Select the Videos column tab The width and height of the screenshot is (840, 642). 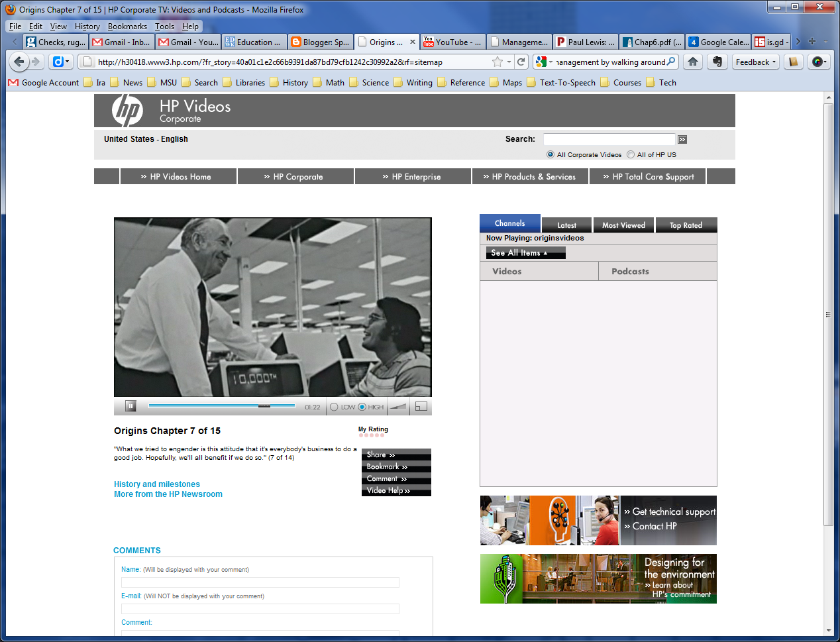tap(539, 271)
